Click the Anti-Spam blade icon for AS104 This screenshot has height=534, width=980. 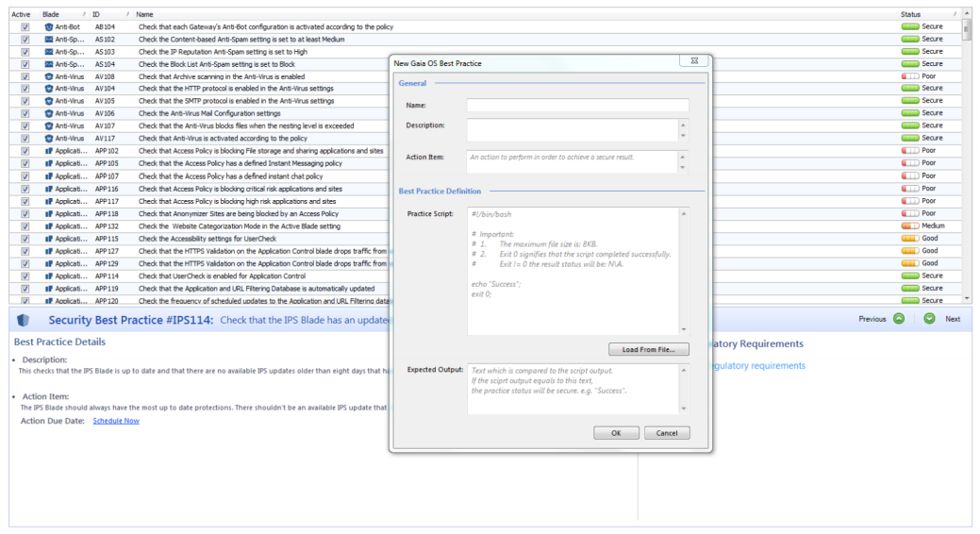point(49,64)
